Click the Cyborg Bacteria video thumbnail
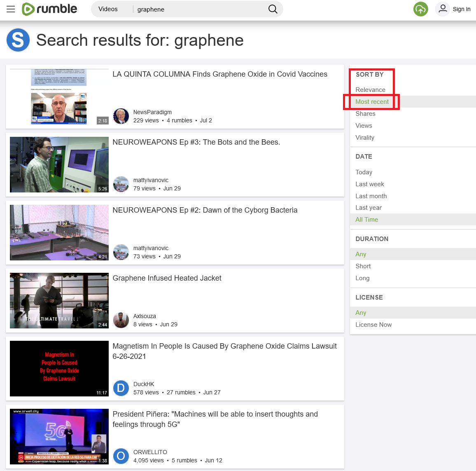 coord(59,232)
